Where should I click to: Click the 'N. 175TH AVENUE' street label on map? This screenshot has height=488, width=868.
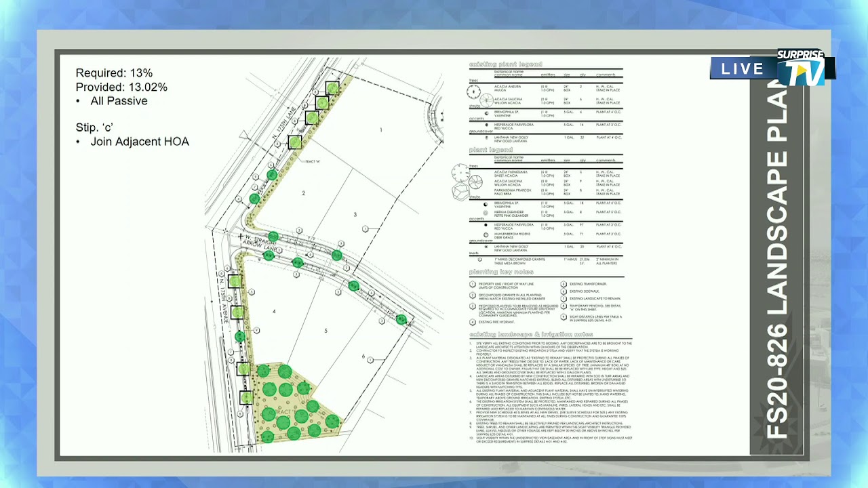[x=224, y=302]
